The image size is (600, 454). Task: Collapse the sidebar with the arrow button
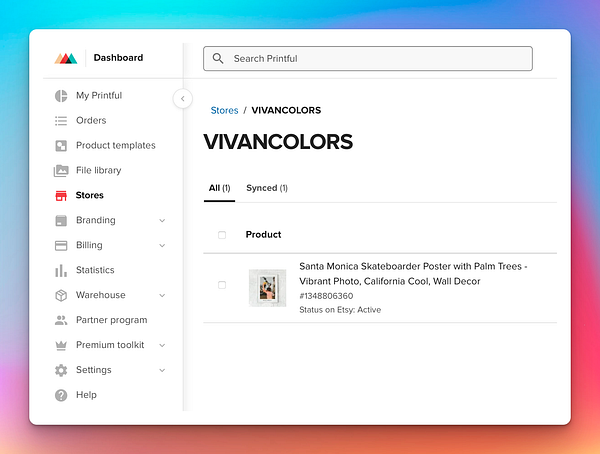183,99
